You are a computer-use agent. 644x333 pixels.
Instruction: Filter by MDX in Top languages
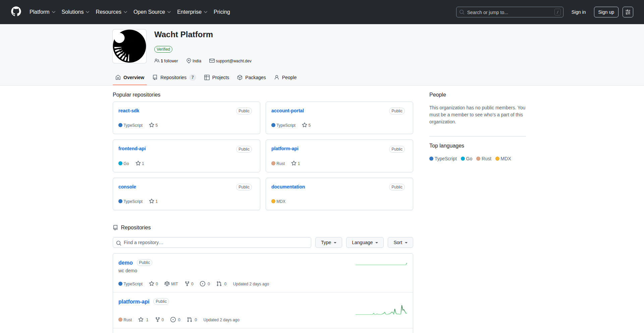pos(503,159)
